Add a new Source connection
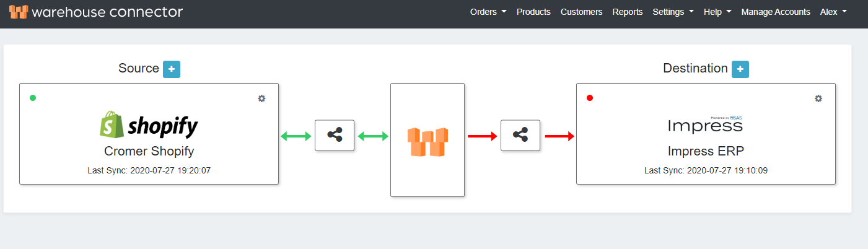The width and height of the screenshot is (868, 249). pos(172,69)
